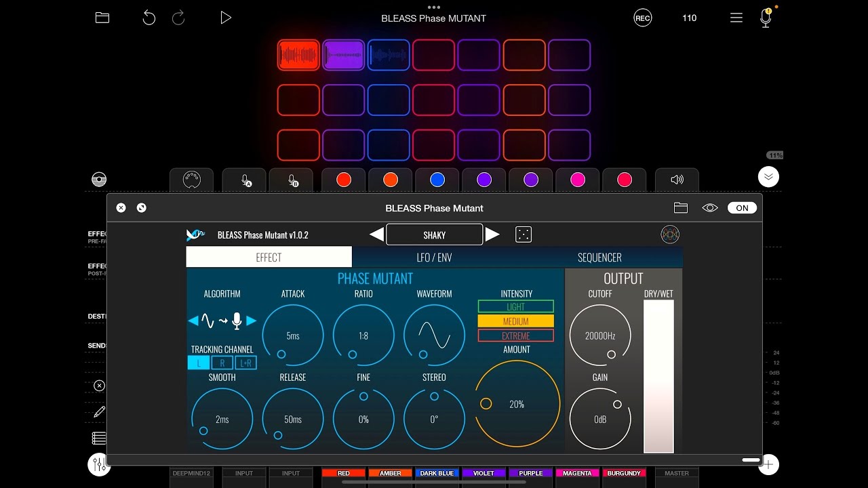Start playback with the play button

(x=226, y=18)
